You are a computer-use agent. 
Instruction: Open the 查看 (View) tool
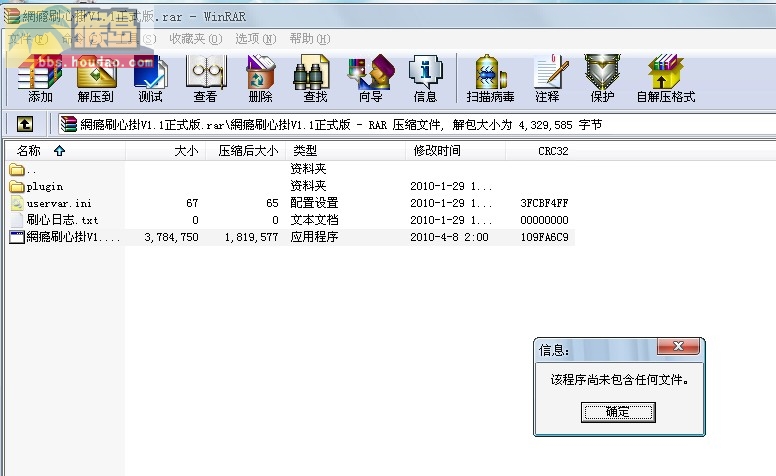point(205,79)
